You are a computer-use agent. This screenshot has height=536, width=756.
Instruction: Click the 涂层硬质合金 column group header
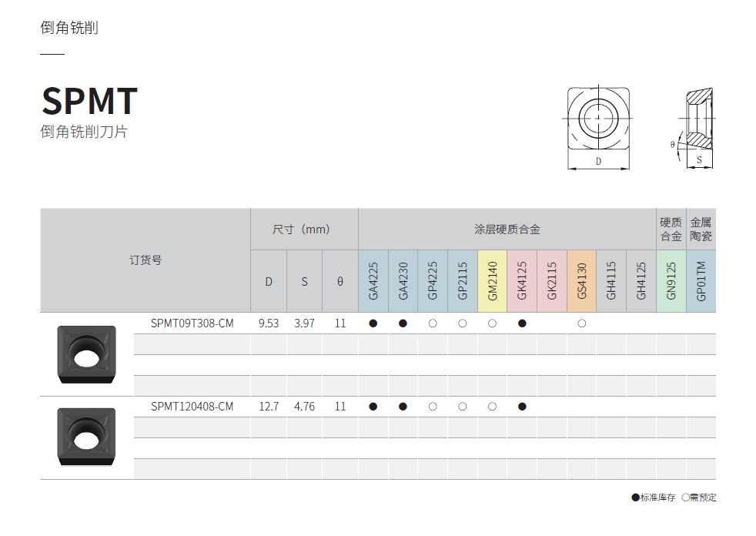point(507,229)
